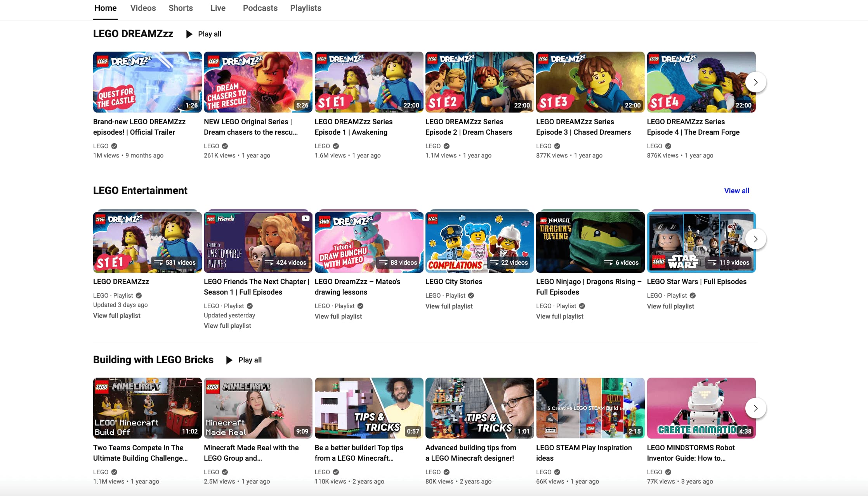Click the verified badge next to LEGO under Episode 1

click(x=336, y=146)
